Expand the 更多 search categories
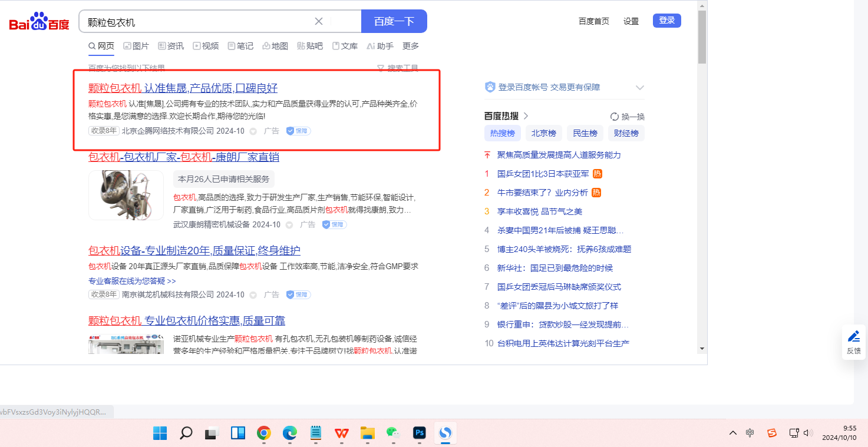The image size is (868, 447). (411, 46)
